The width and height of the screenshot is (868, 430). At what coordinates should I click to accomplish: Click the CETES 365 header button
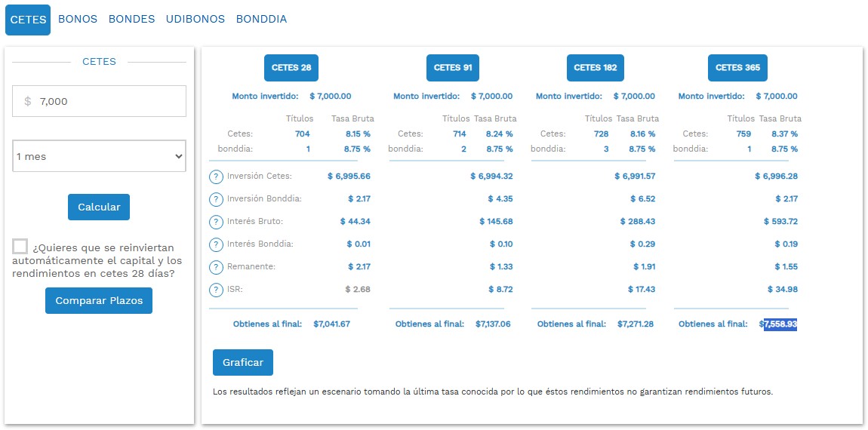click(x=737, y=68)
